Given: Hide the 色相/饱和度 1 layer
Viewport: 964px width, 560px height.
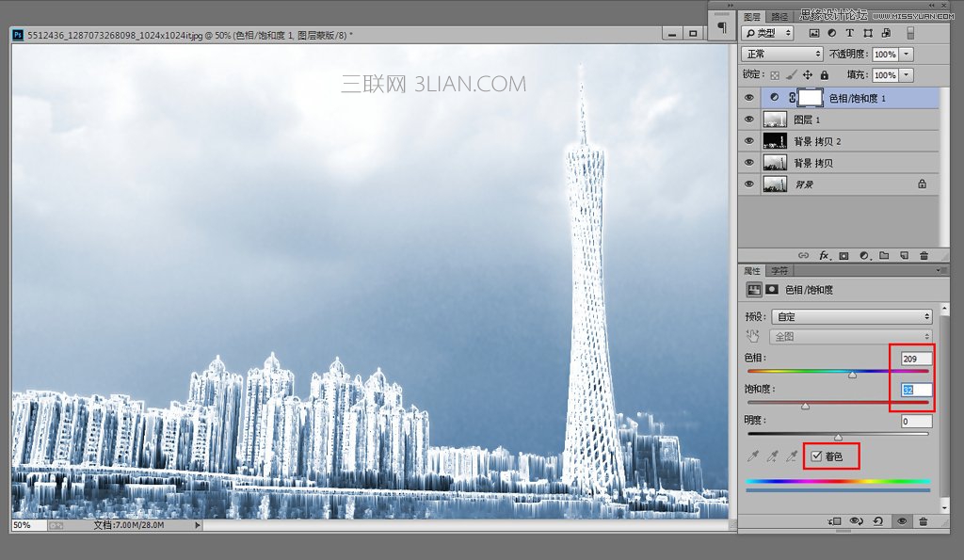Looking at the screenshot, I should coord(748,98).
